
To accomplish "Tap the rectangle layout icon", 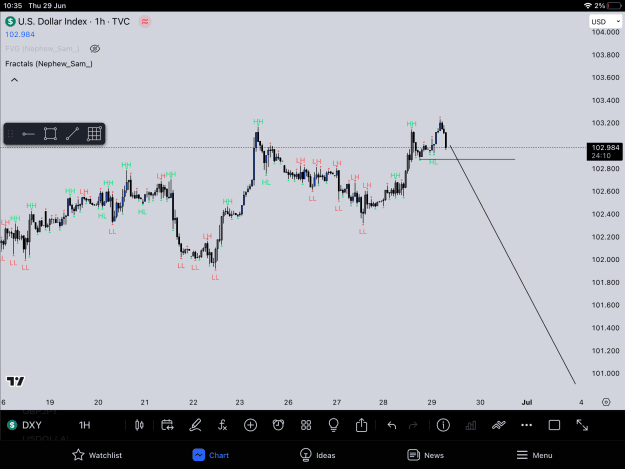I will 554,425.
